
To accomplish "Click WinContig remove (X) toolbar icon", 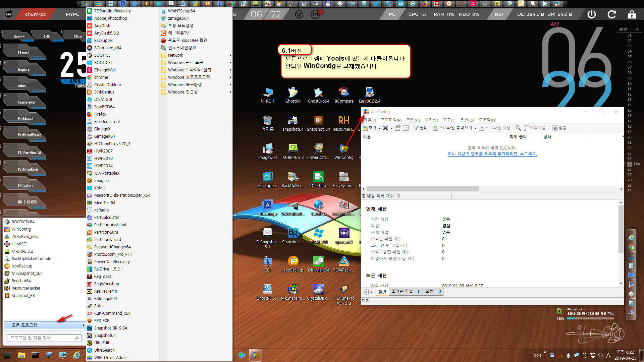I will pyautogui.click(x=385, y=128).
